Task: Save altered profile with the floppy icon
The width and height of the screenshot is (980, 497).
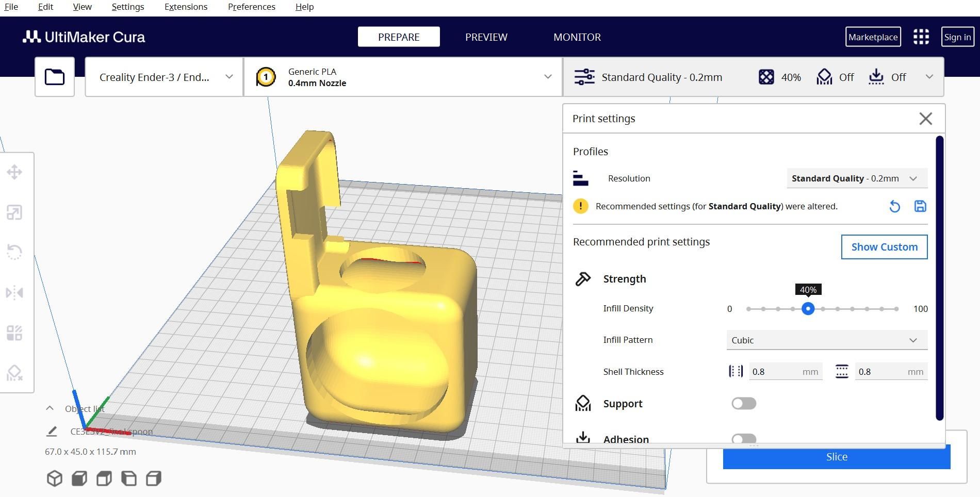Action: tap(920, 206)
